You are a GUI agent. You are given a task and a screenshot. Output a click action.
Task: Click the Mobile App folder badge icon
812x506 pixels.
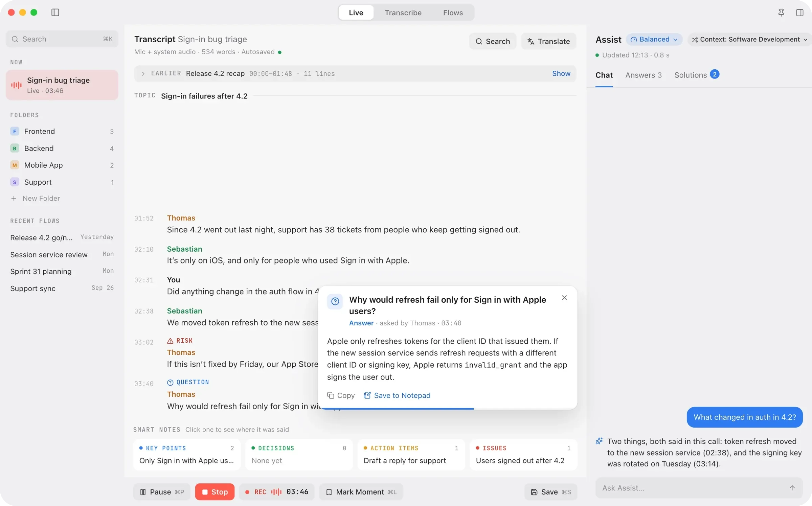[15, 165]
